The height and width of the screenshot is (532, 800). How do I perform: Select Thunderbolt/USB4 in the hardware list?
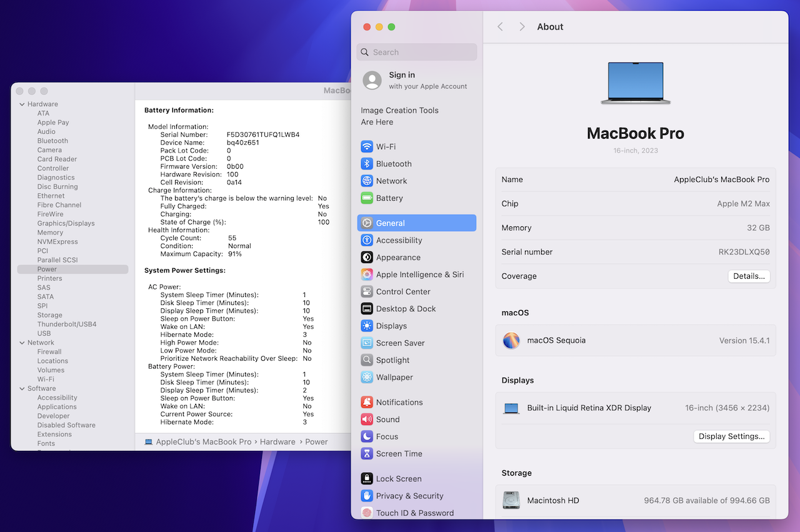point(66,324)
